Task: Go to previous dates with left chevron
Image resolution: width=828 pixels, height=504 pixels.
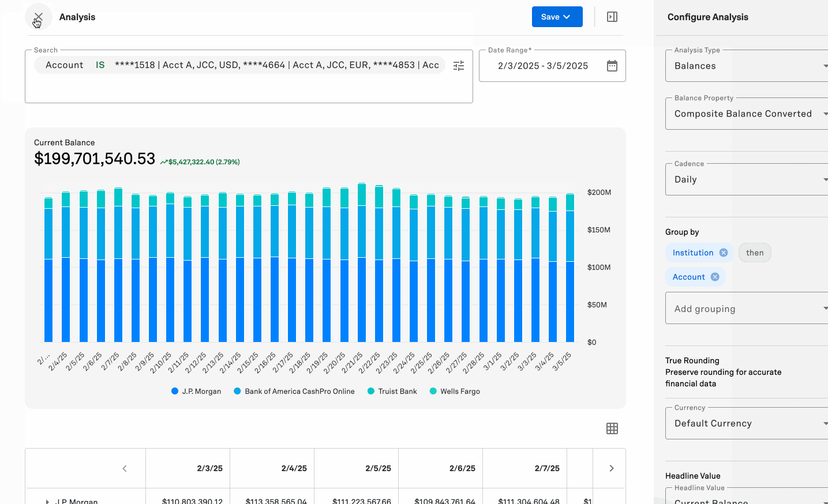Action: (x=124, y=468)
